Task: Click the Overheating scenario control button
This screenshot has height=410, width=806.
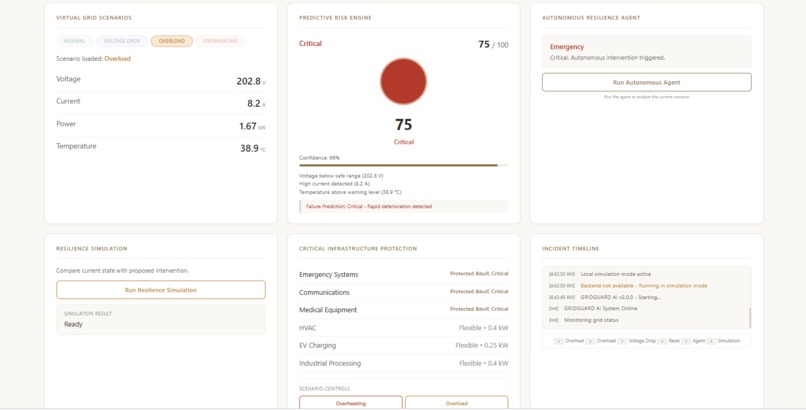Action: tap(351, 403)
